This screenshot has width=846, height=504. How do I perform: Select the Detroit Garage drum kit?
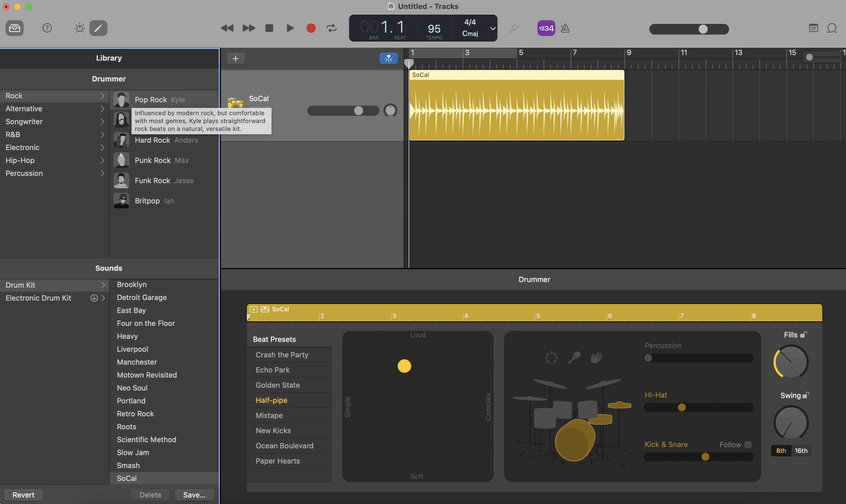click(142, 298)
